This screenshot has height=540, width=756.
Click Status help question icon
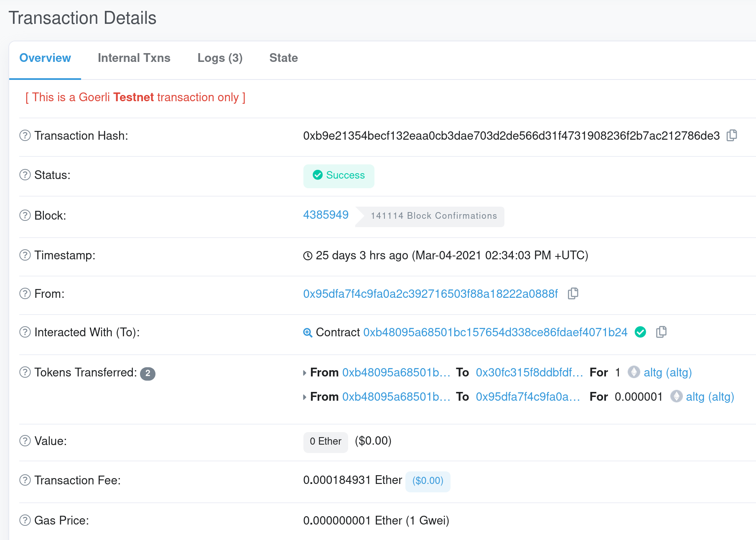pyautogui.click(x=25, y=175)
